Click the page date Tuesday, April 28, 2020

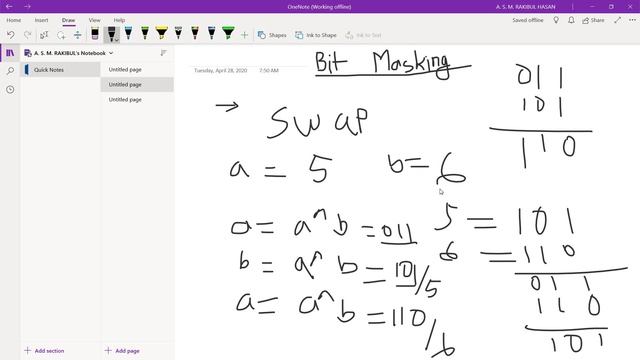[x=220, y=71]
